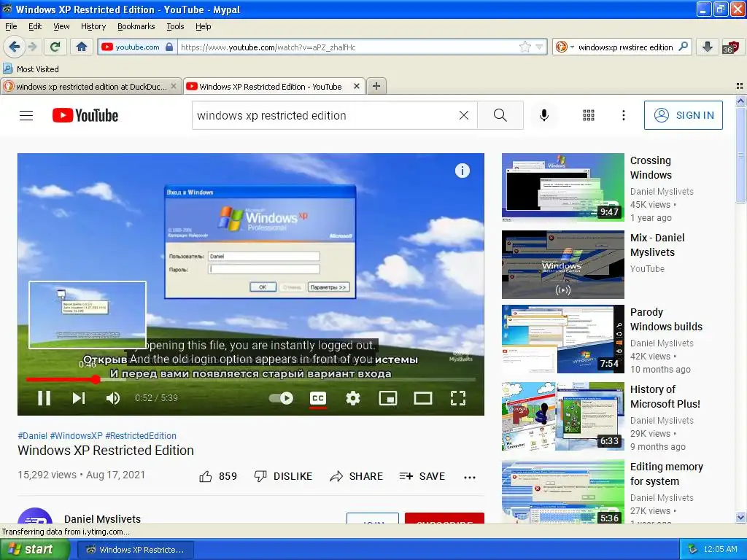This screenshot has width=747, height=560.
Task: Click the #RestrictedEdition hashtag link
Action: click(x=141, y=436)
